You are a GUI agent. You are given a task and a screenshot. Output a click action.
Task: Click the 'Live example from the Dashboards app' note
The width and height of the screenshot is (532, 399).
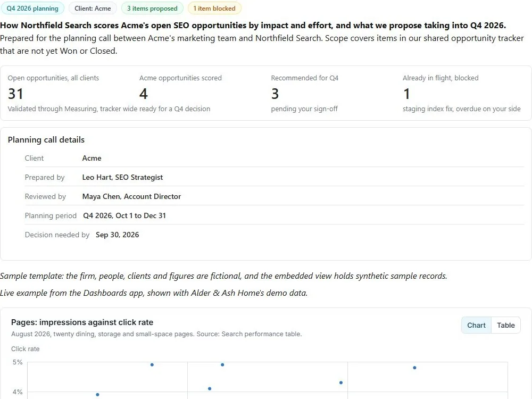(x=154, y=293)
